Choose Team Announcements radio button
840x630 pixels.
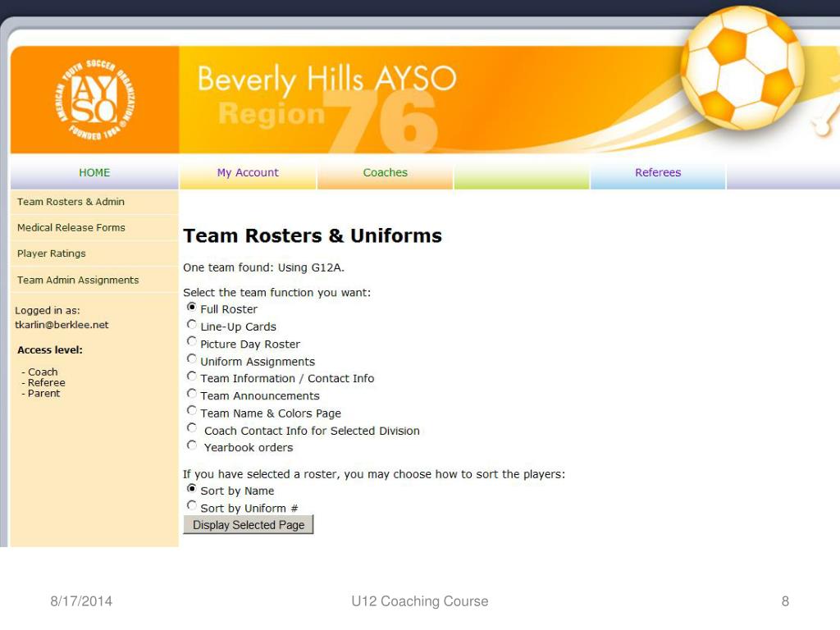(x=192, y=393)
